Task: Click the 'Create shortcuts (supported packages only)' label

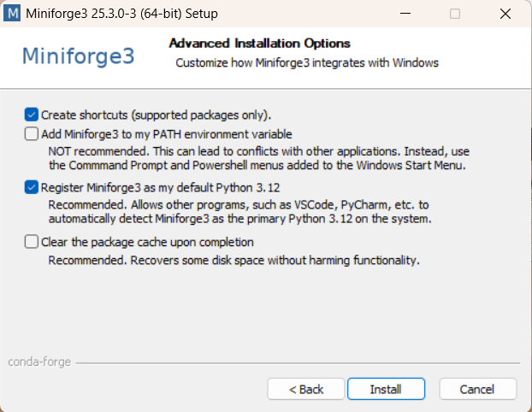Action: (156, 115)
